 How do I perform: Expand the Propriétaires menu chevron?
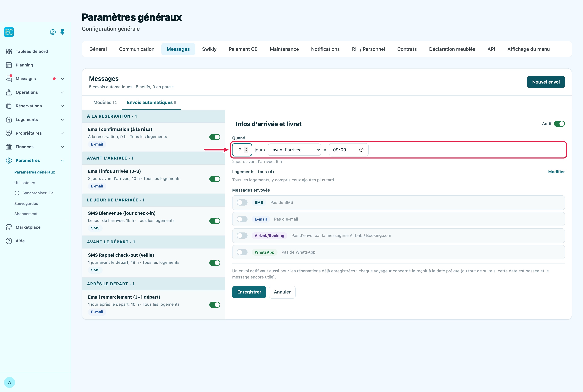[63, 133]
